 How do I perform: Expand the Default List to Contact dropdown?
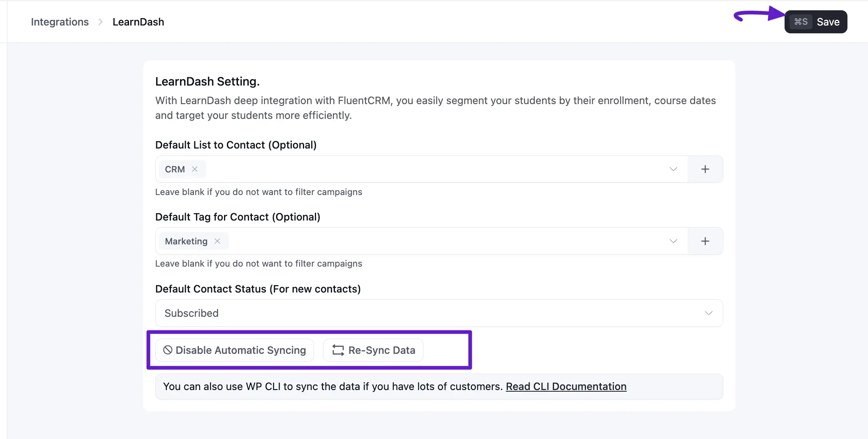[x=673, y=169]
